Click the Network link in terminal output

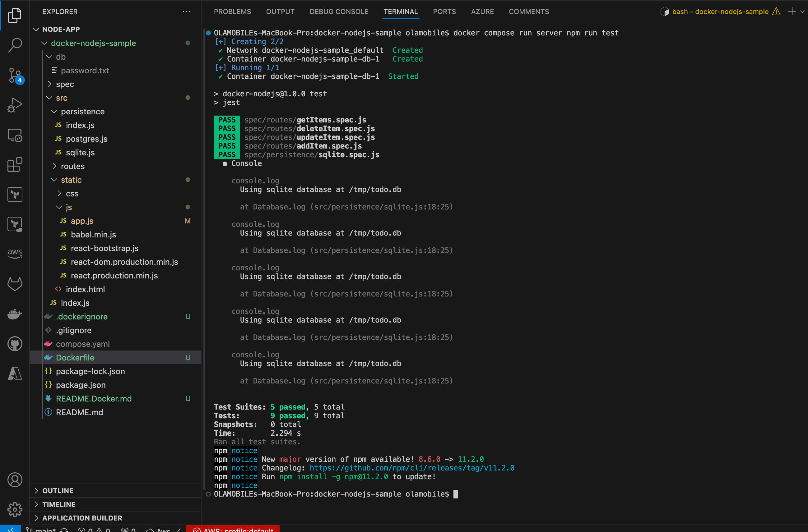coord(242,50)
